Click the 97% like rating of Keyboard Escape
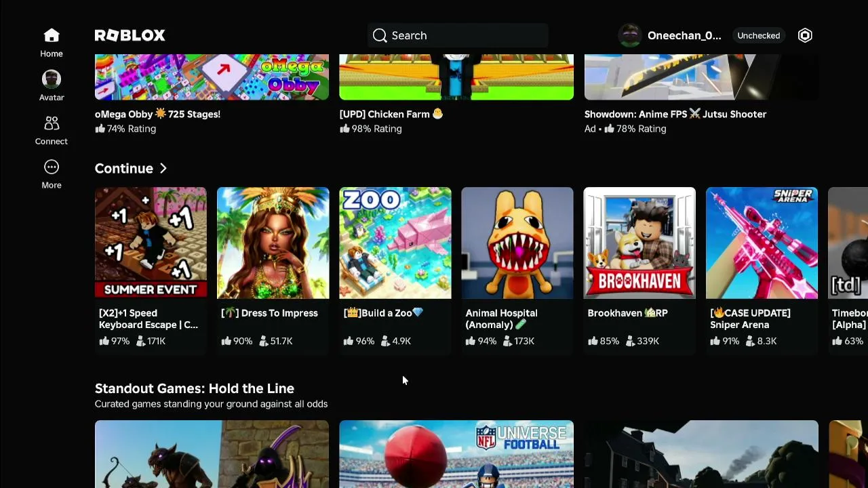This screenshot has height=488, width=868. coord(114,341)
